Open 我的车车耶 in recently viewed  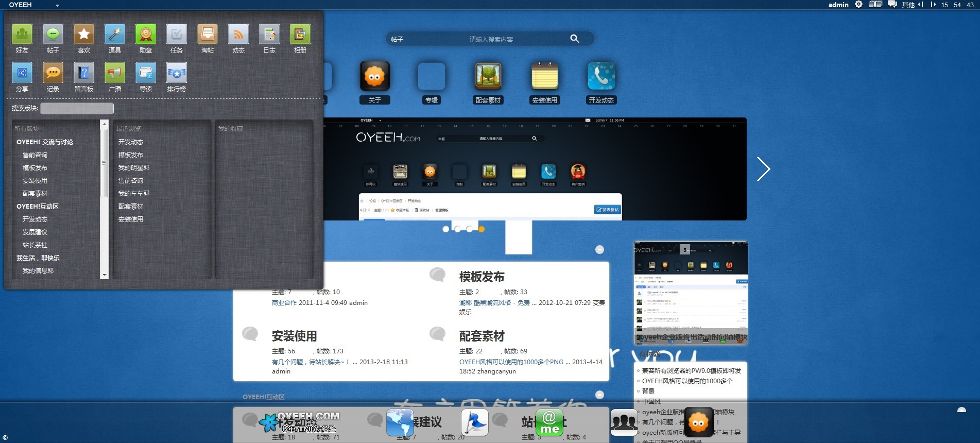[134, 194]
